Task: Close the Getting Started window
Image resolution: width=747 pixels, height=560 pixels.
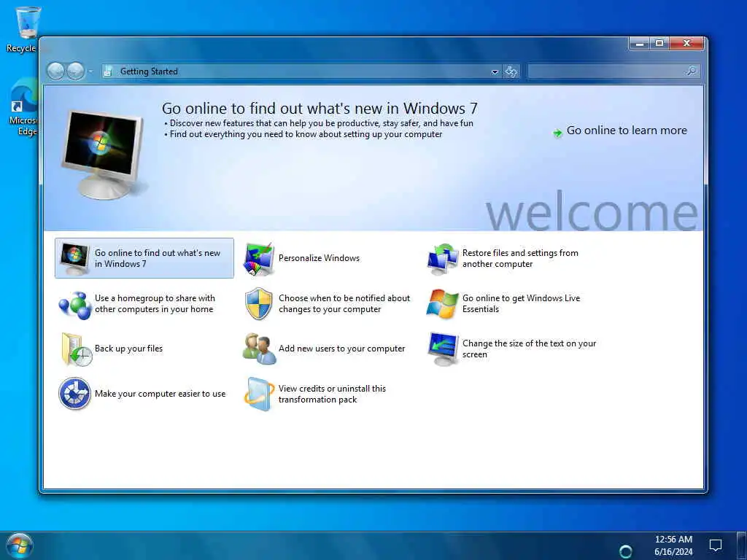Action: click(x=686, y=44)
